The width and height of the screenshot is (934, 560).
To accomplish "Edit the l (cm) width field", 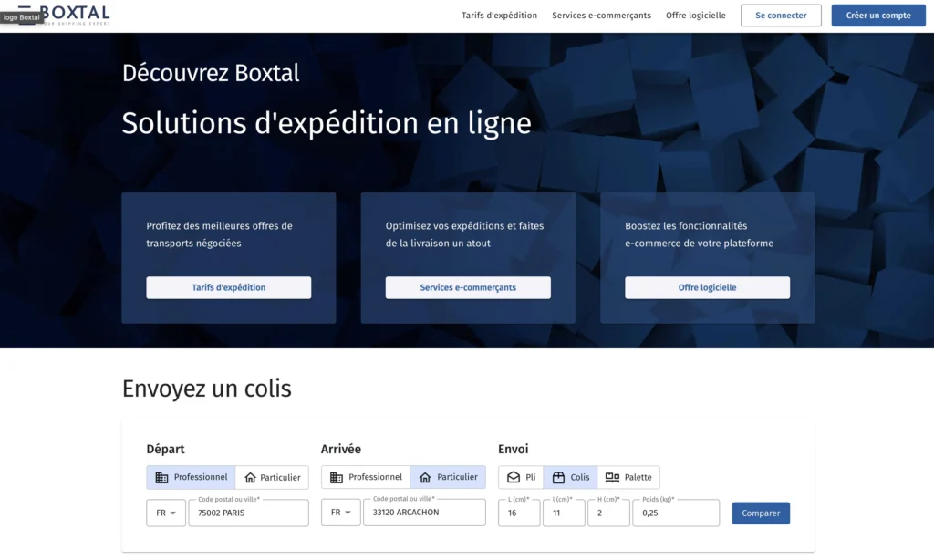I will (x=564, y=513).
